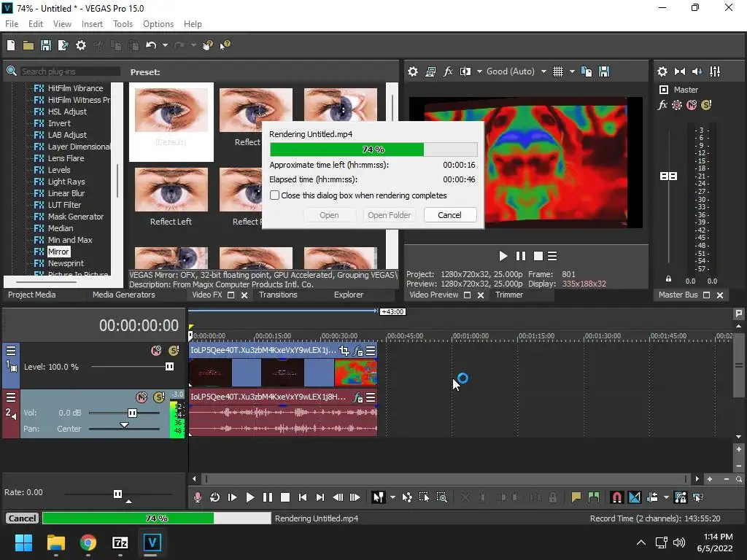Click the Undo arrow icon
The height and width of the screenshot is (560, 747).
coord(151,45)
